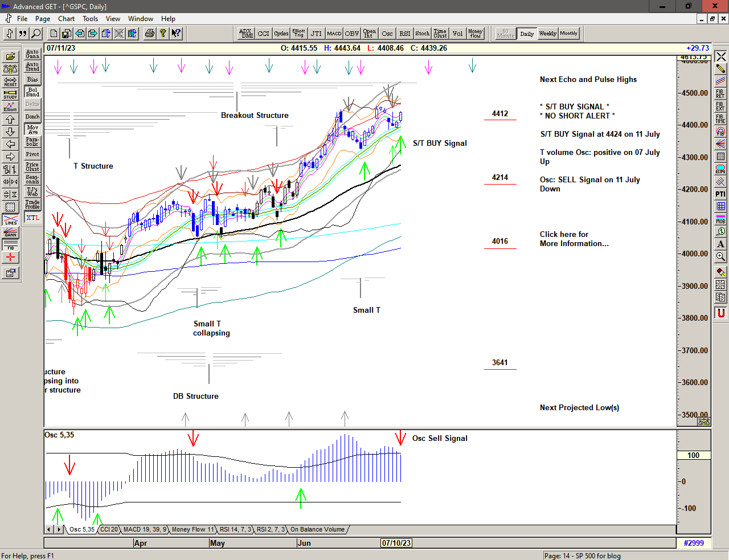Click the print icon in toolbar
Viewport: 729px width, 560px height.
tap(149, 34)
